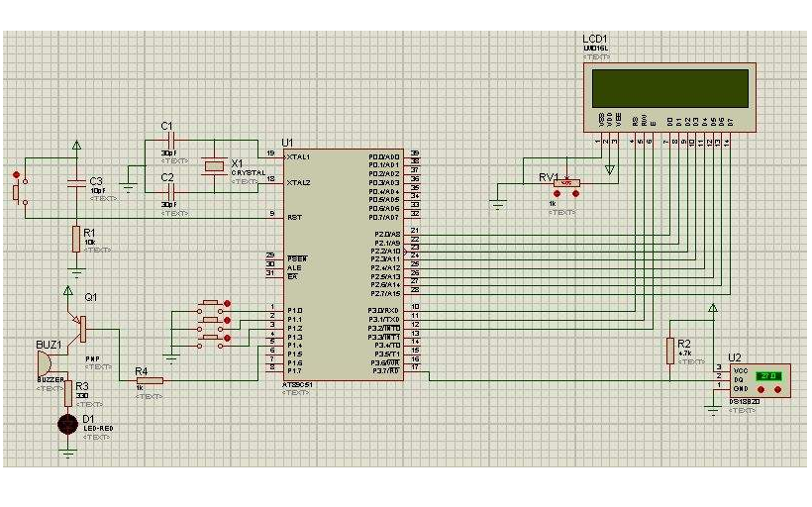
Task: Click the green temperature readout on DS18B20
Action: point(769,376)
